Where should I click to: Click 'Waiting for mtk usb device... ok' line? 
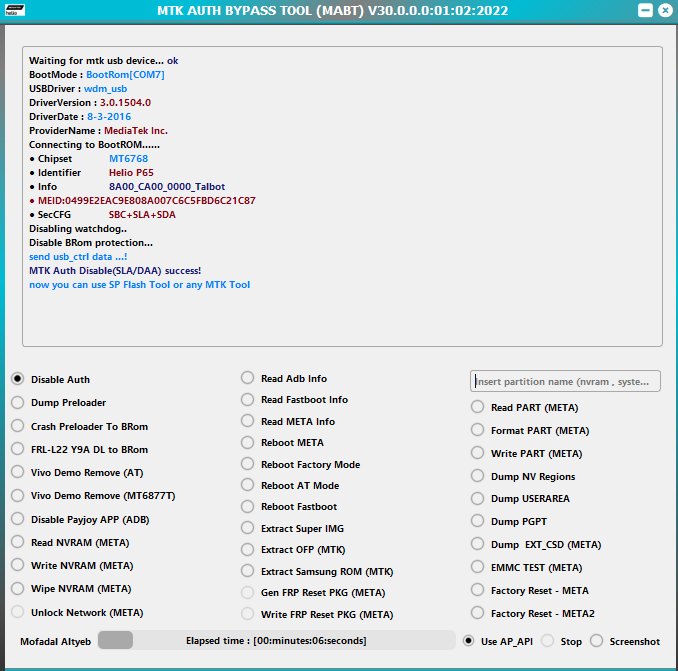pos(103,61)
